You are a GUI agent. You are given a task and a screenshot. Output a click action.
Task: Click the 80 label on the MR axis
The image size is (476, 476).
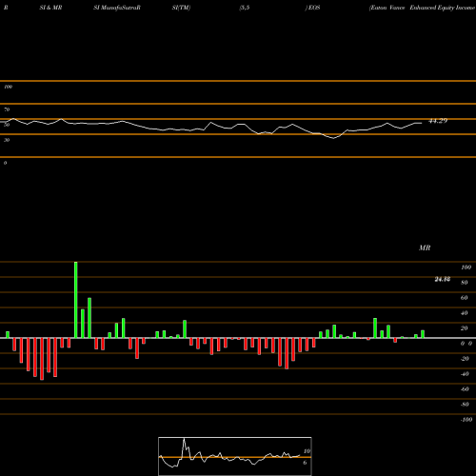[465, 283]
